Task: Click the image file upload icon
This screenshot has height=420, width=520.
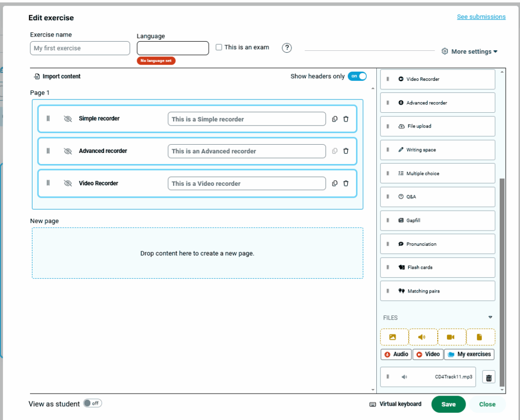Action: [x=394, y=337]
